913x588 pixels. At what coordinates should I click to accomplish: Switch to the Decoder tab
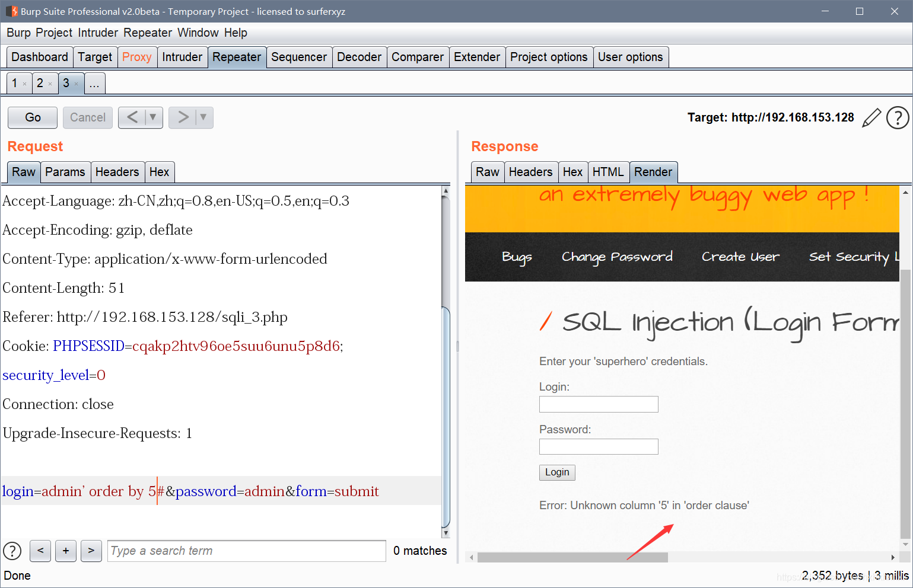360,57
